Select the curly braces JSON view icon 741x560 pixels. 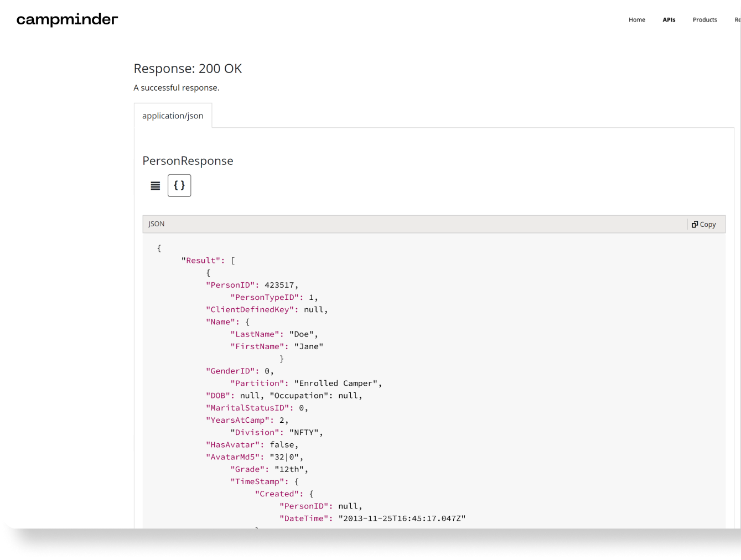(x=179, y=186)
